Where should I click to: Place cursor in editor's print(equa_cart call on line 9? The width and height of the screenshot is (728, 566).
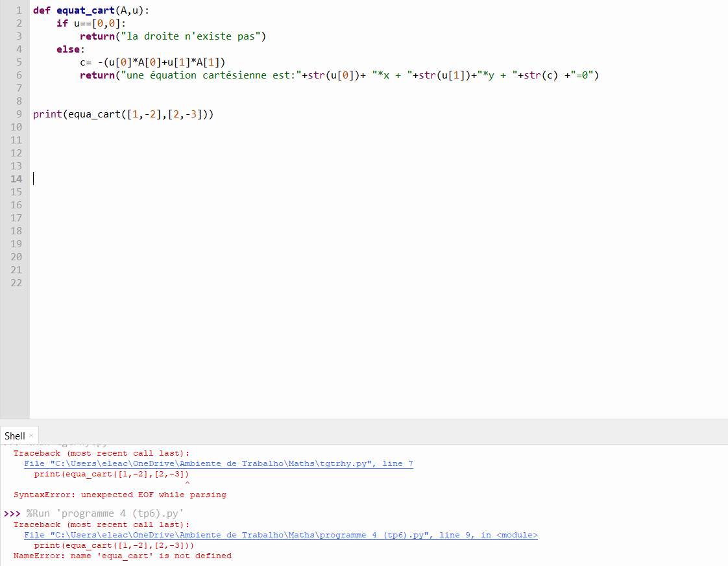tap(123, 114)
